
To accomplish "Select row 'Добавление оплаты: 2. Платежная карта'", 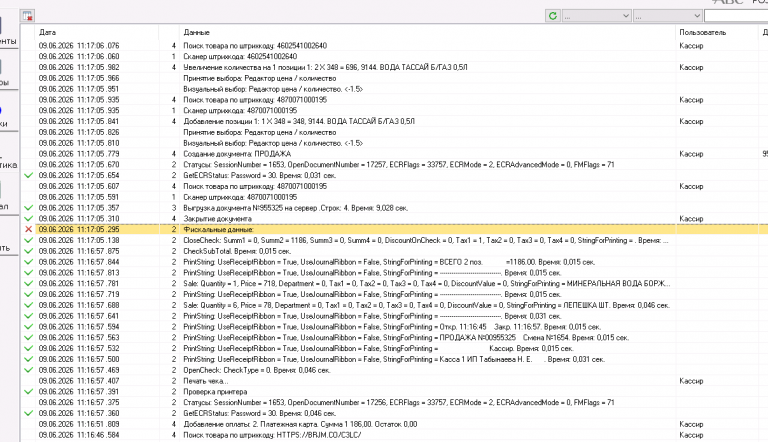I will point(300,424).
